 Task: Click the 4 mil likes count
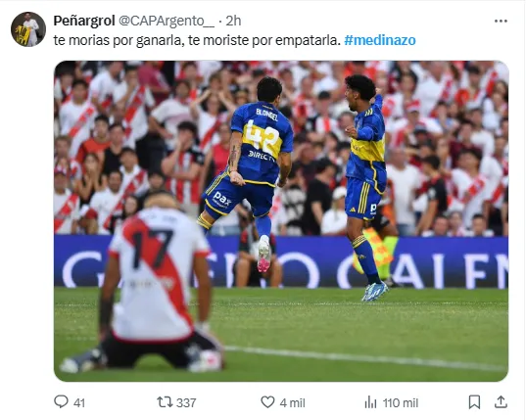(292, 402)
